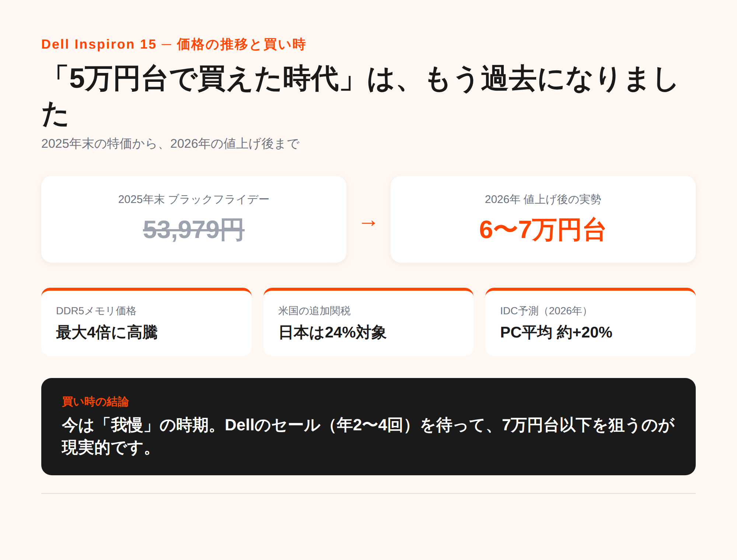
Task: Click the orange arrow between price cards
Action: 368,223
